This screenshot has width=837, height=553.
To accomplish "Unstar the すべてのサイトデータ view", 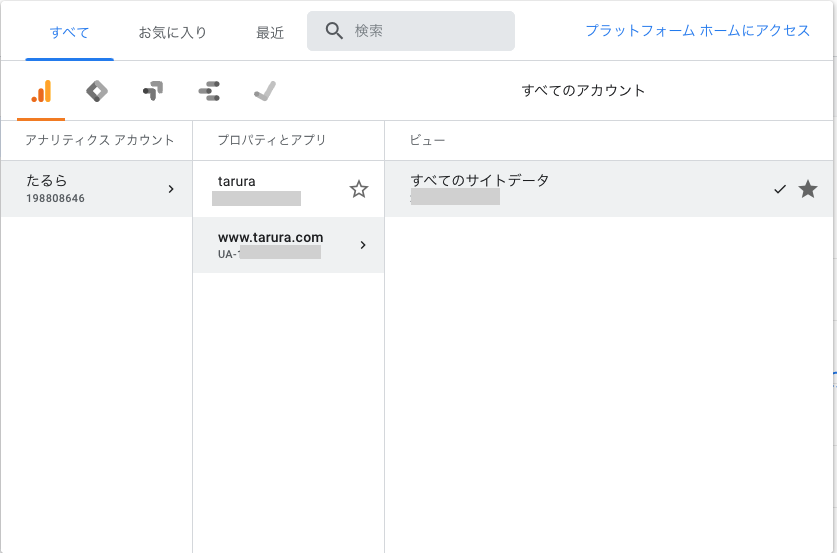I will pos(808,189).
